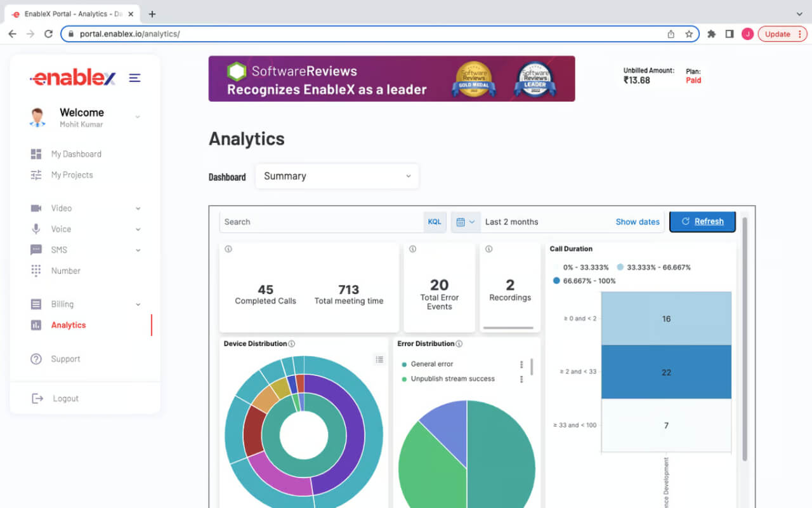The image size is (812, 508).
Task: Expand the Welcome user menu chevron
Action: [x=138, y=117]
